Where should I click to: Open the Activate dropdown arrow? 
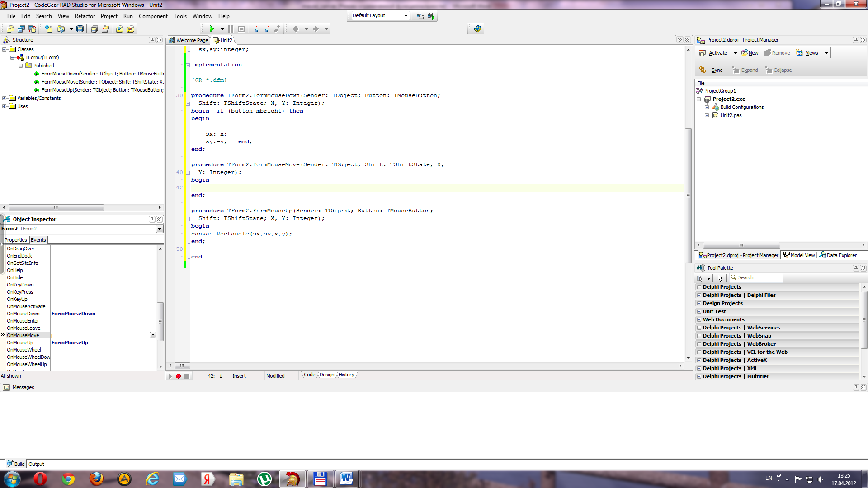pyautogui.click(x=736, y=53)
